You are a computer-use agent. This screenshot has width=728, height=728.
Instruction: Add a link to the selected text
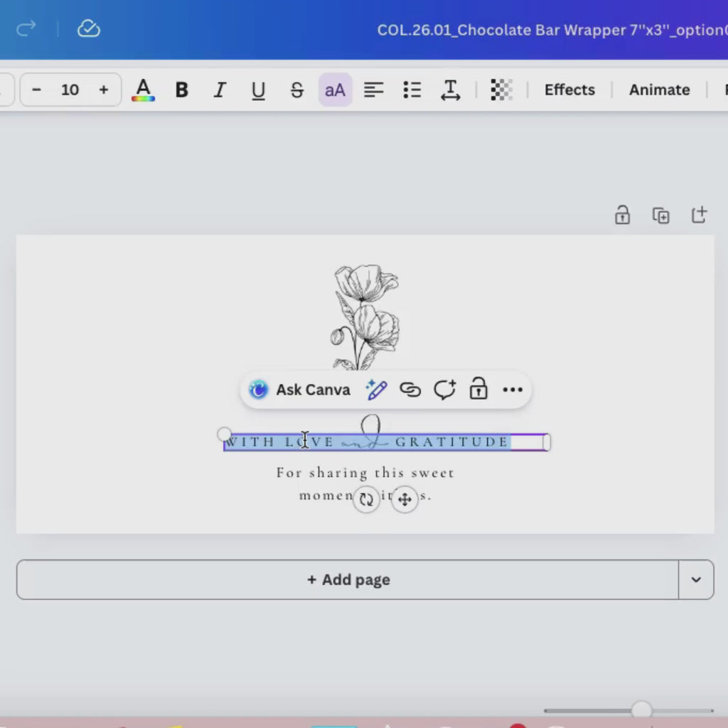410,390
